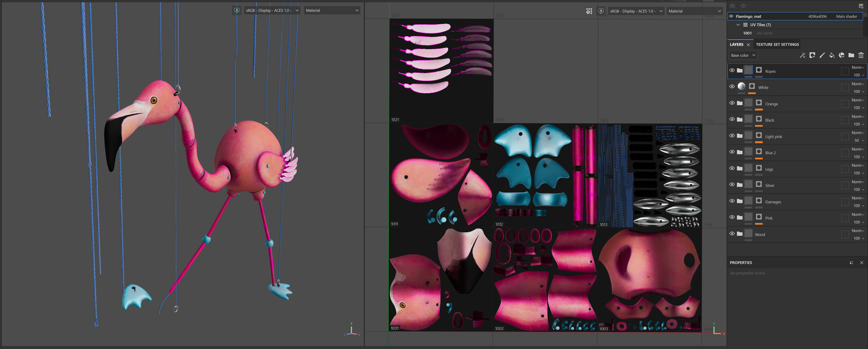Open the UV tile display options icon
Screen dimensions: 868x349
pos(589,11)
